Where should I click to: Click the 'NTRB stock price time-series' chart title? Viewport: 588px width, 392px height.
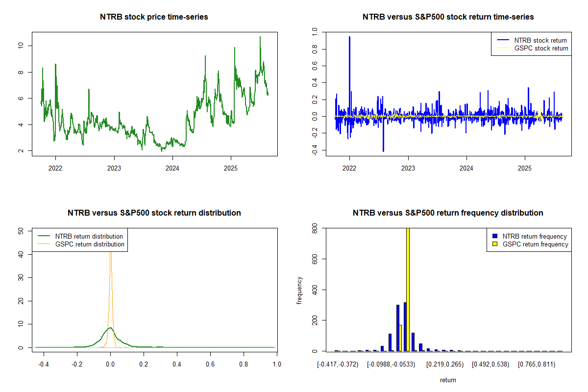[x=154, y=17]
